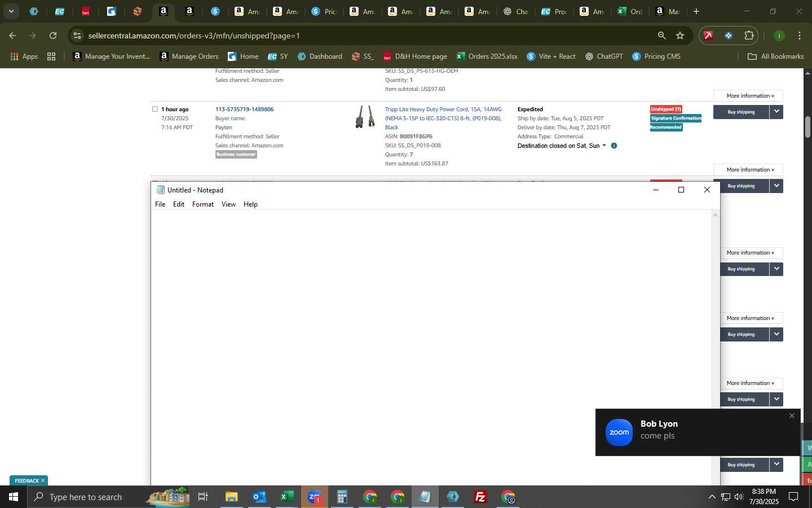Expand More information under the Tripp Lite order

(748, 170)
